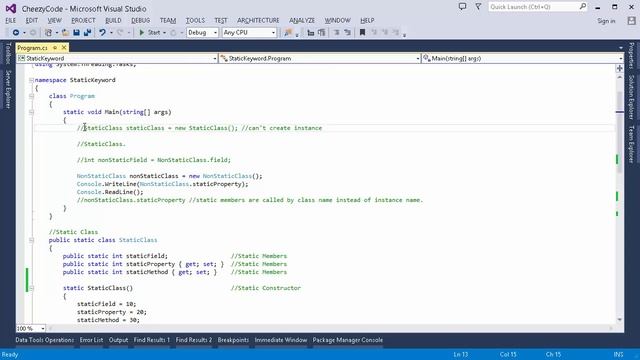This screenshot has height=360, width=640.
Task: Open the FILE menu
Action: point(11,20)
